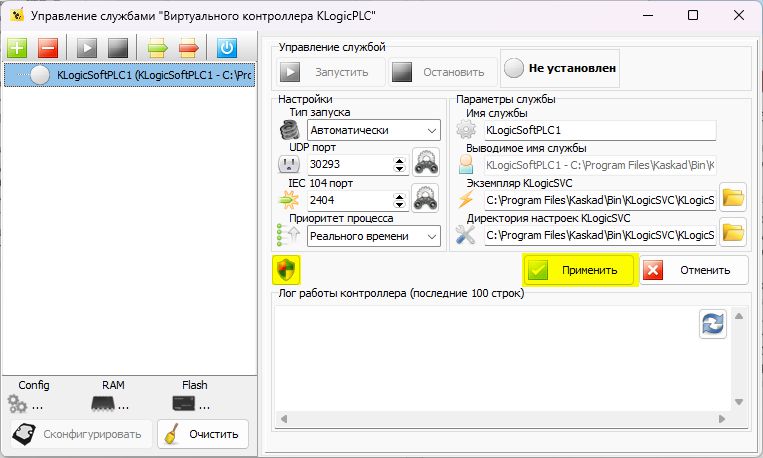Click gear icon beside Имя службы
Image resolution: width=763 pixels, height=458 pixels.
tap(466, 130)
